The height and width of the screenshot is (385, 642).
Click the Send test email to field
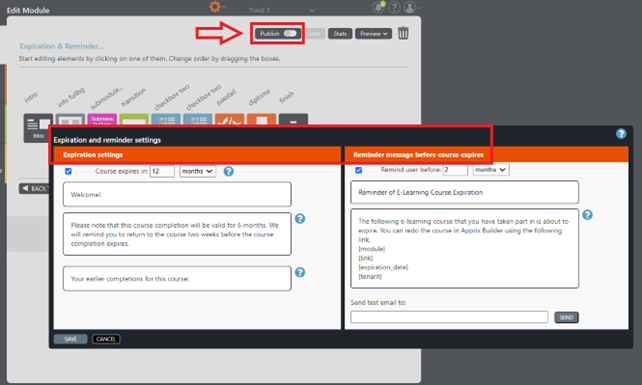click(449, 317)
